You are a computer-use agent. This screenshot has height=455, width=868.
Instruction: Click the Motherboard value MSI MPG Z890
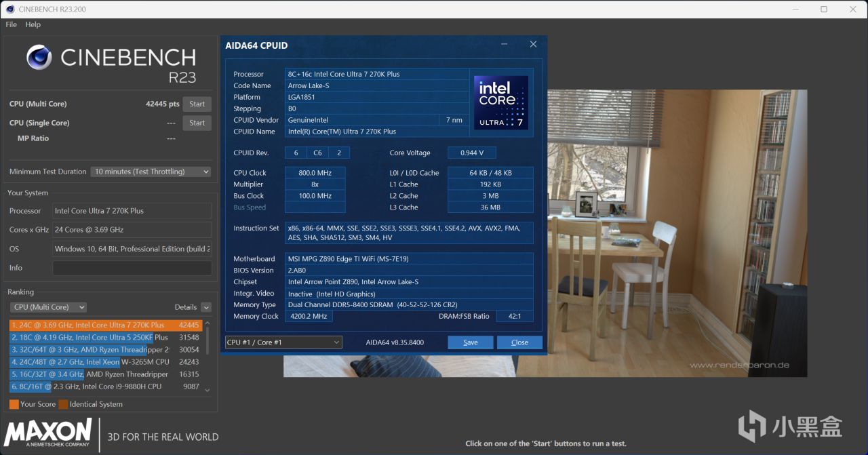click(409, 259)
